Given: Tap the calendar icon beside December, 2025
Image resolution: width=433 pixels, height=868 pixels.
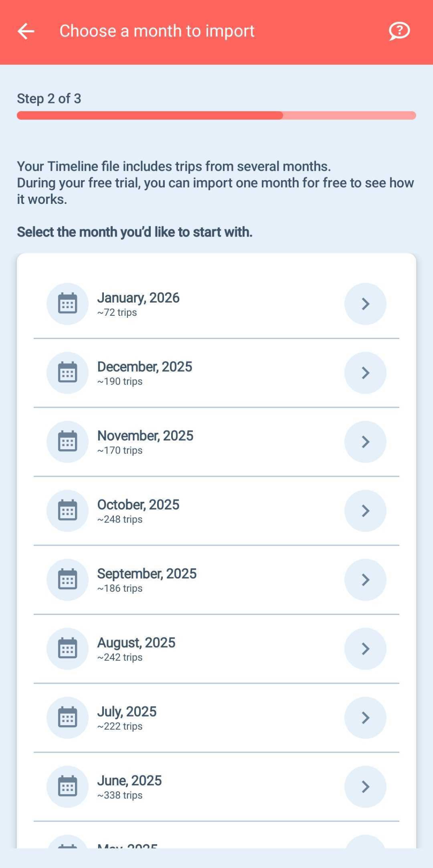Looking at the screenshot, I should point(67,373).
